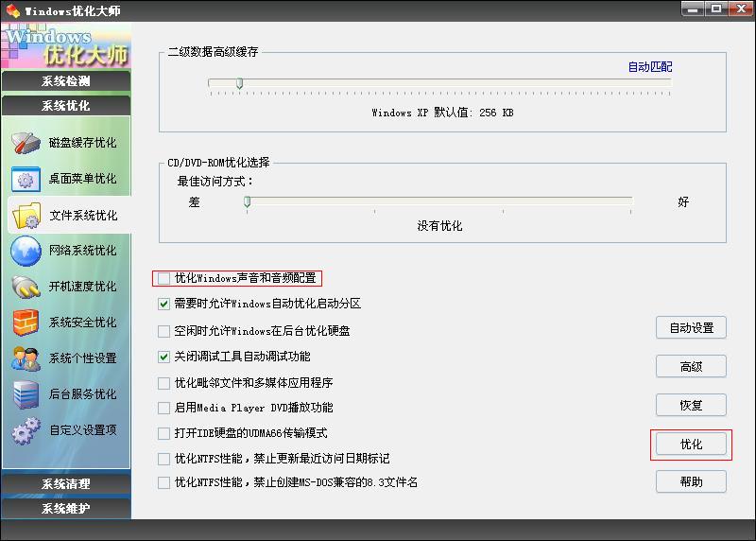Viewport: 756px width, 541px height.
Task: Click the 后台服务优化 server icon
Action: tap(26, 394)
